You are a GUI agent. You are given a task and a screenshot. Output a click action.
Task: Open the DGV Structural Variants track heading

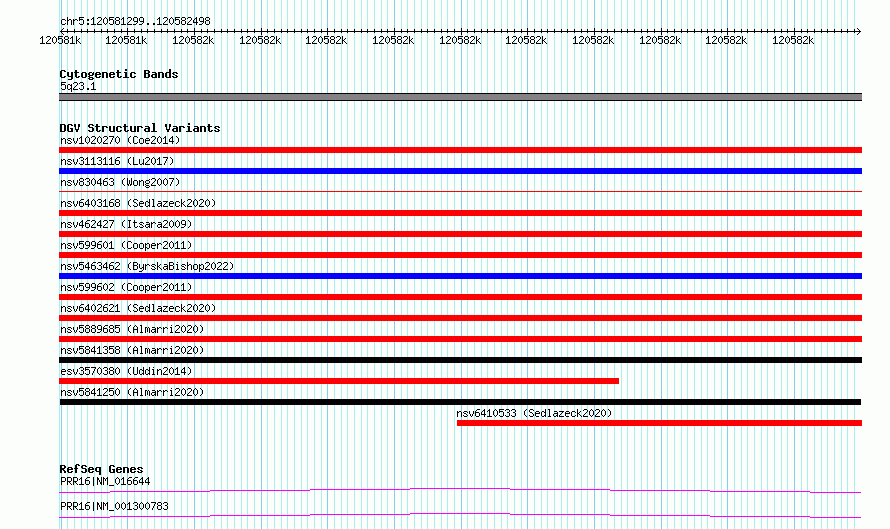pyautogui.click(x=140, y=128)
